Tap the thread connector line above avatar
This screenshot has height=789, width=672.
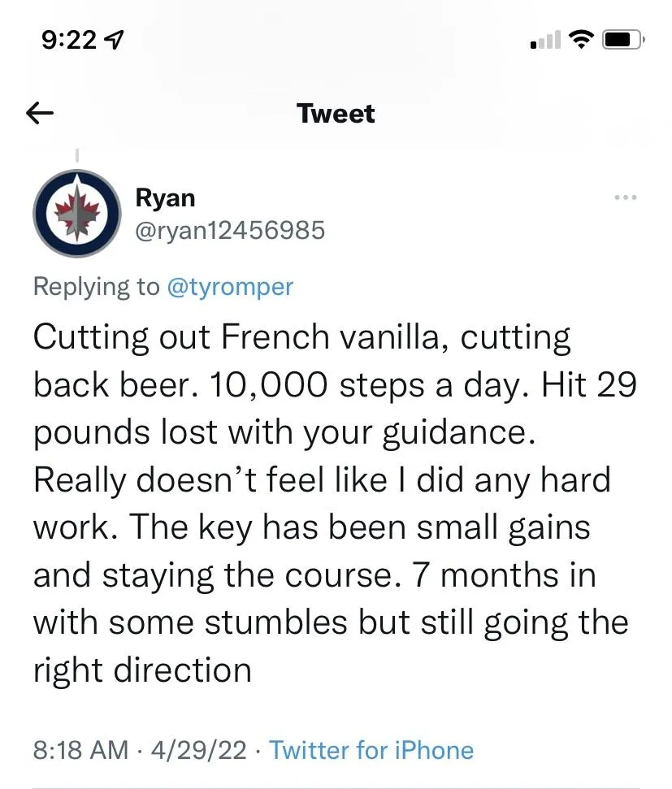pos(76,154)
